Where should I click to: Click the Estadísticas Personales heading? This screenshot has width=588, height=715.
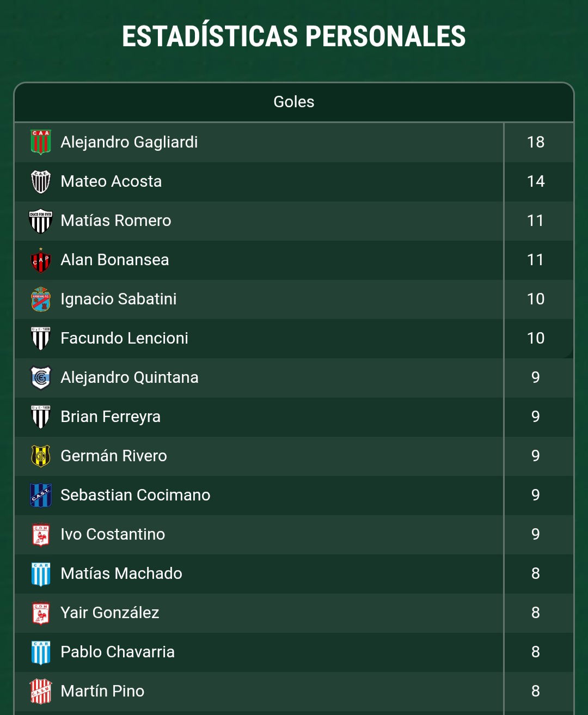tap(294, 36)
